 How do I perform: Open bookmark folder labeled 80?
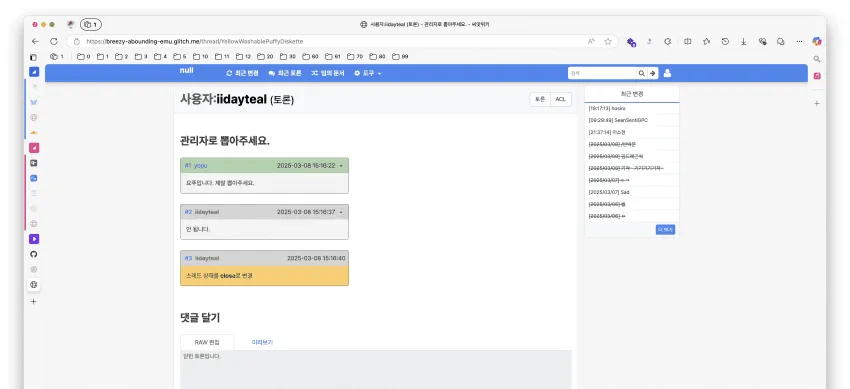click(x=377, y=56)
